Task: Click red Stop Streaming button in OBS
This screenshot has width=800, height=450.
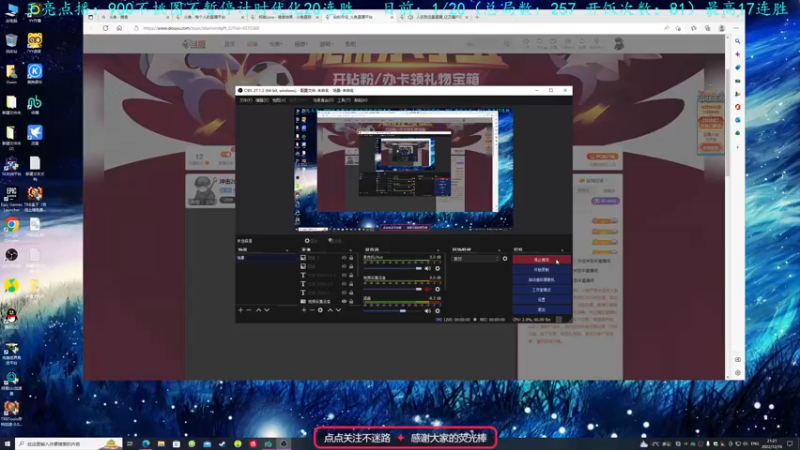Action: (x=541, y=260)
